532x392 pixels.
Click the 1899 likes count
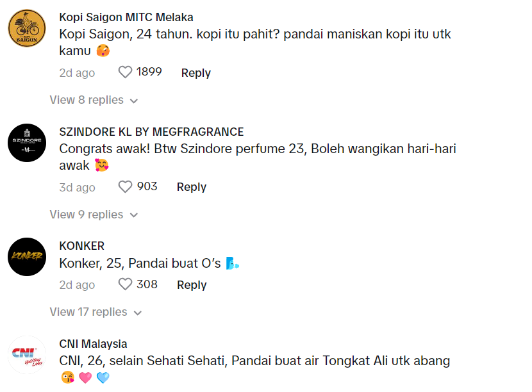[x=149, y=72]
